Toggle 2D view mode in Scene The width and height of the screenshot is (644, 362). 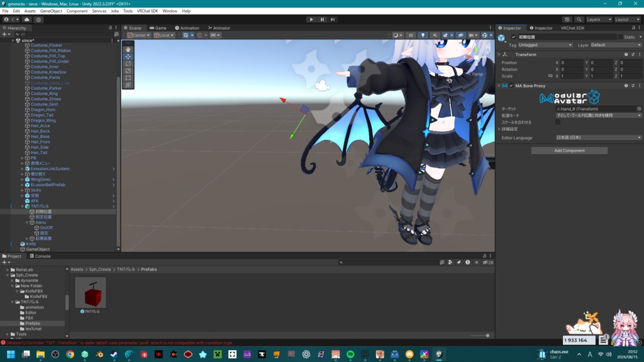pos(411,35)
